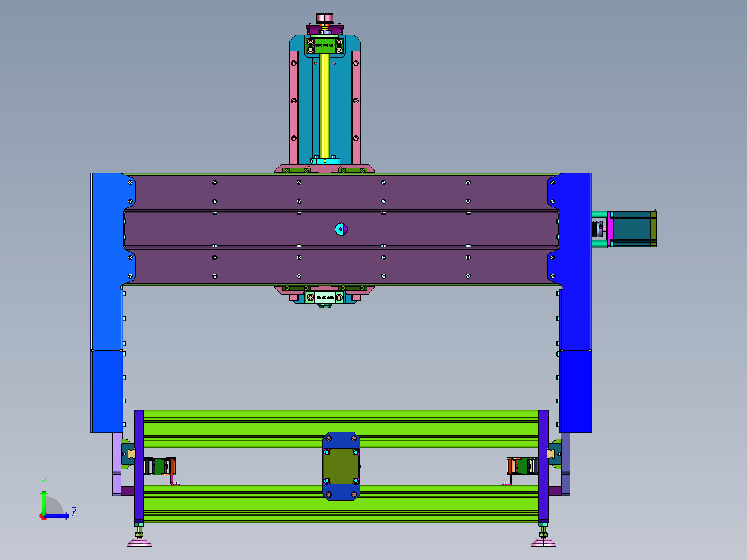Select the right pink leveling foot
747x560 pixels.
click(543, 542)
